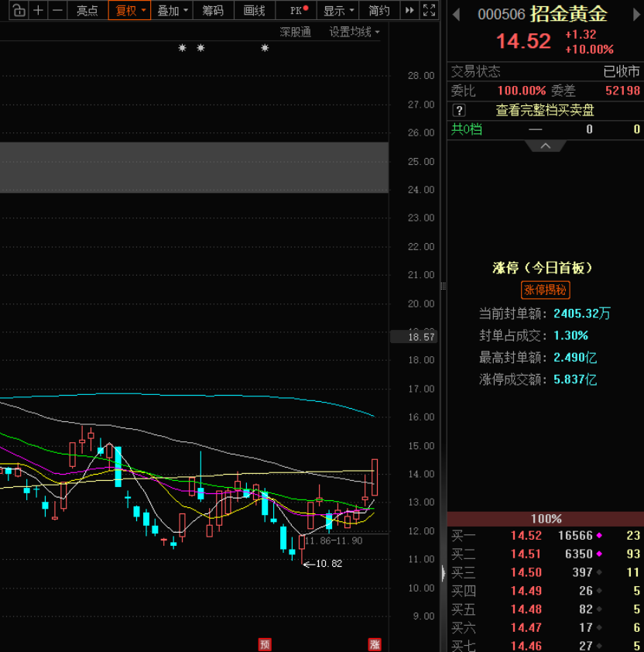Image resolution: width=644 pixels, height=652 pixels.
Task: Click 当前封单额 value 2405.32万
Action: 582,314
